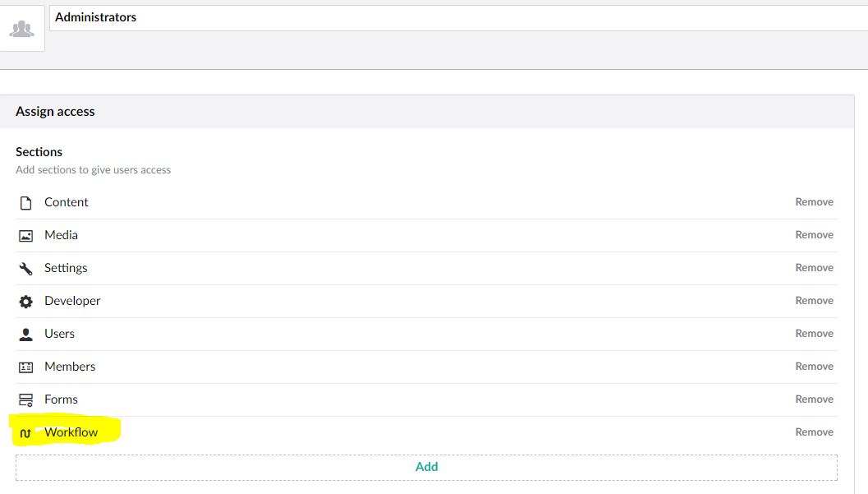Select the Members section label
Viewport: 868px width, 494px height.
pos(70,366)
